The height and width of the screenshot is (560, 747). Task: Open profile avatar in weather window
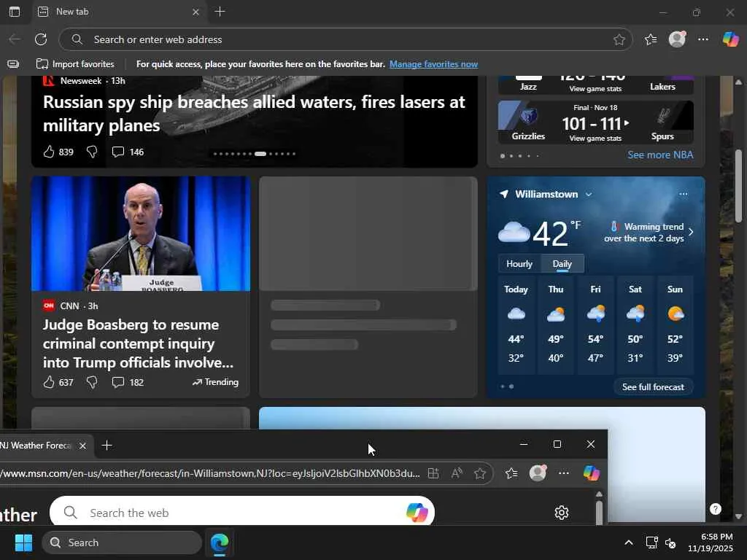pyautogui.click(x=538, y=472)
